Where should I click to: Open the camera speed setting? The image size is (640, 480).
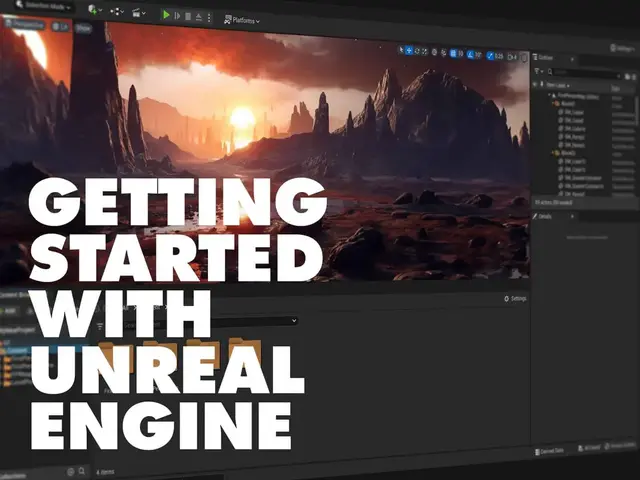512,57
